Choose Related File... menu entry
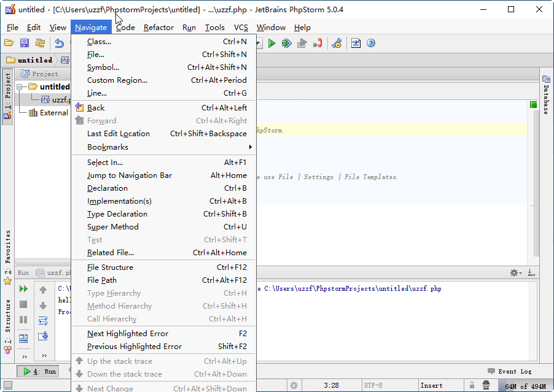Screen dimensions: 554x392 tap(164, 253)
